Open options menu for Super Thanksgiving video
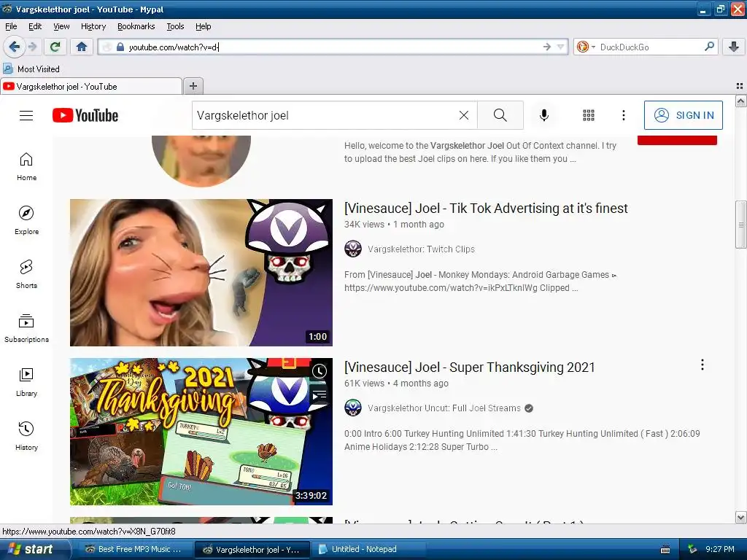The width and height of the screenshot is (747, 560). [x=703, y=365]
